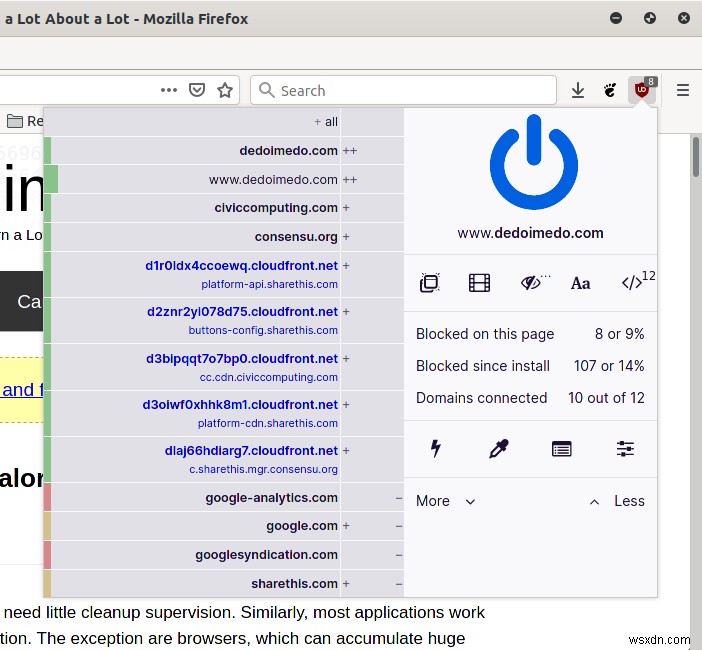This screenshot has height=650, width=702.
Task: Click yellow rule cell for sharethis.com
Action: [47, 584]
